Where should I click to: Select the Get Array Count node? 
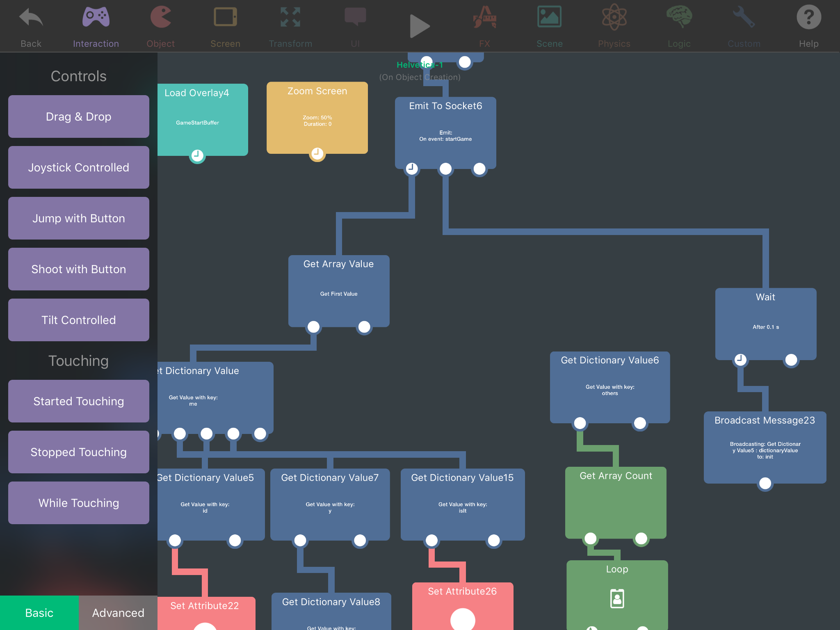click(x=616, y=502)
